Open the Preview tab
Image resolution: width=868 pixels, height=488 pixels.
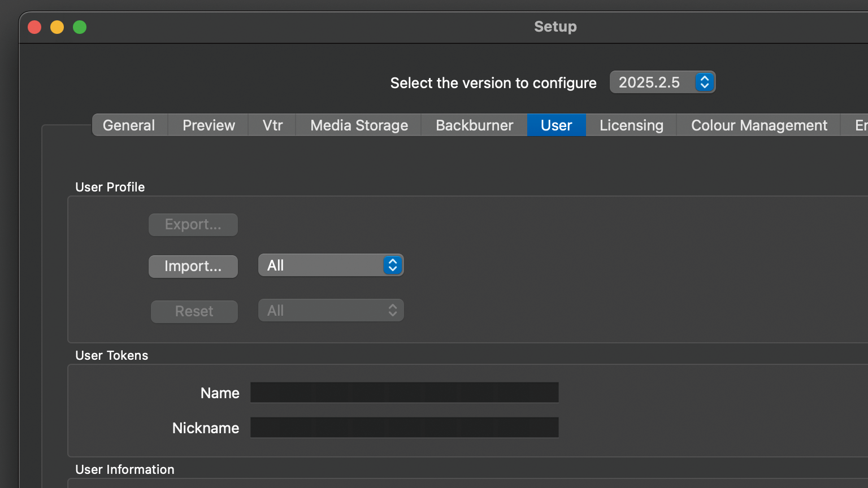click(x=209, y=125)
